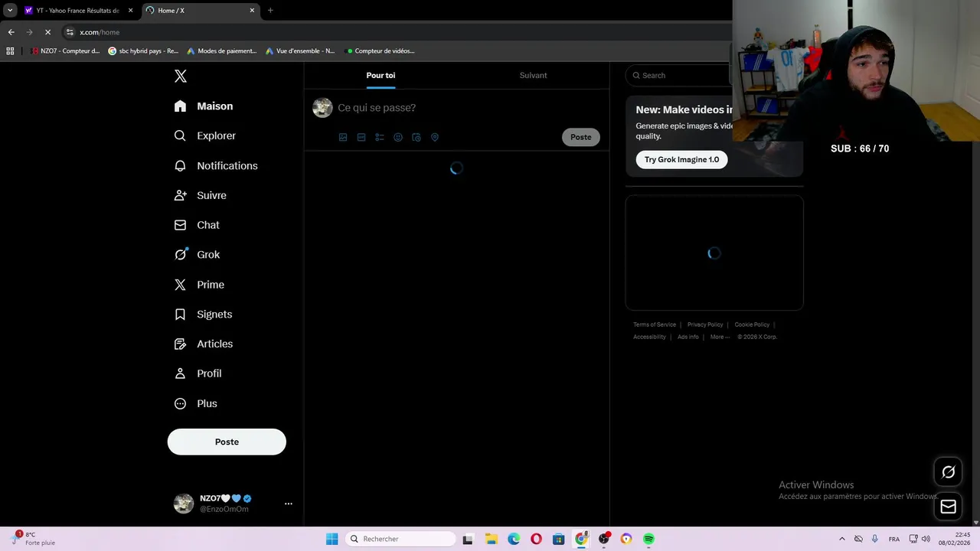Screen dimensions: 980x551
Task: Add a poll to post
Action: (x=380, y=137)
